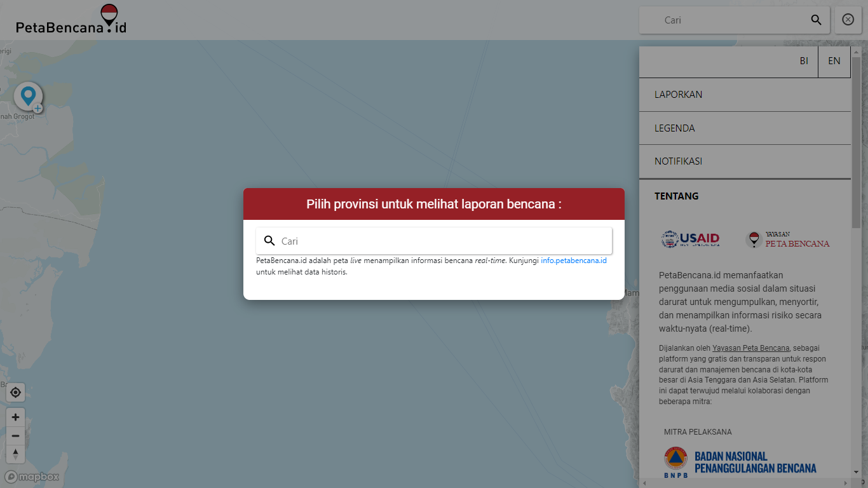Zoom out the map with minus
The image size is (868, 488).
click(15, 436)
